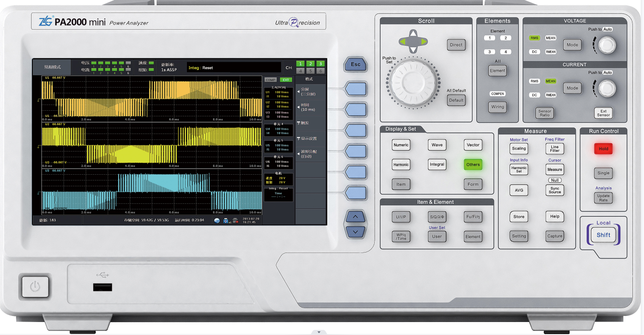Click the Capture key
Image resolution: width=644 pixels, height=335 pixels.
[555, 236]
